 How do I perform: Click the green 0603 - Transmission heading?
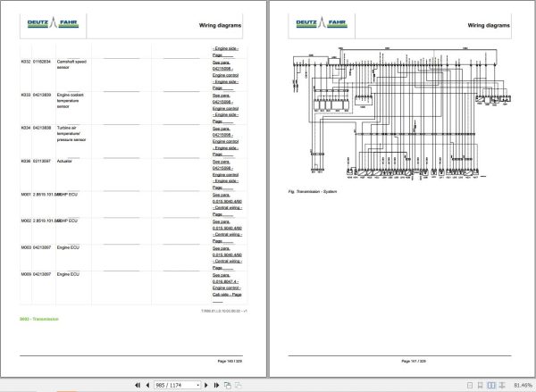(x=39, y=319)
